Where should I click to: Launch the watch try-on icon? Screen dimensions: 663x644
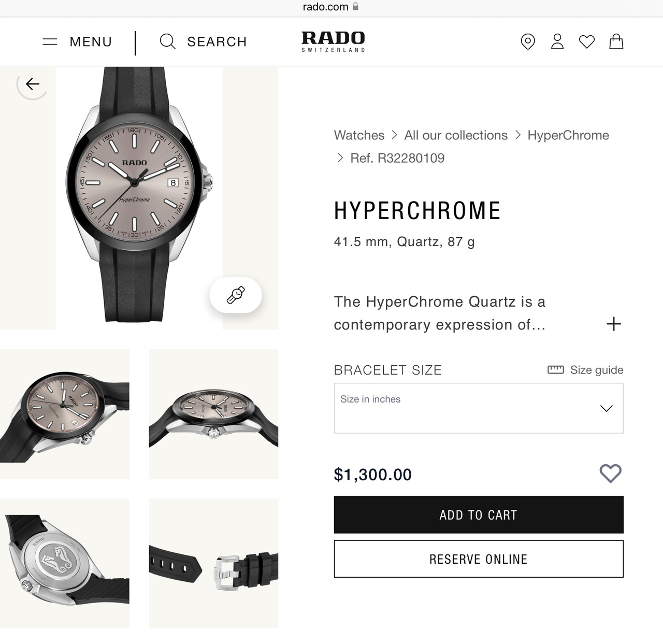pyautogui.click(x=236, y=295)
